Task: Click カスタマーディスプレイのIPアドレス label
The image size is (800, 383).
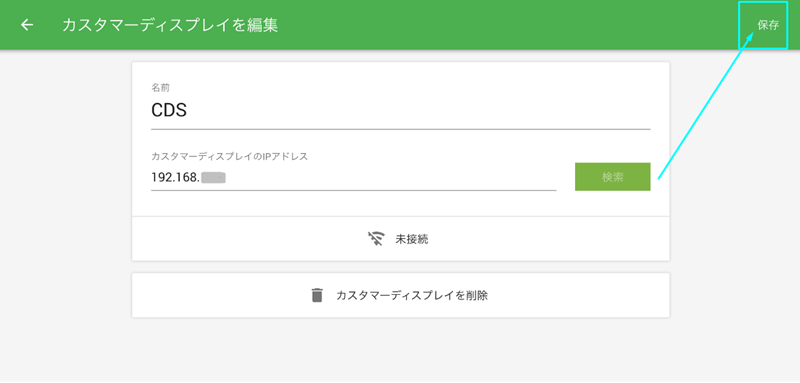Action: [230, 157]
